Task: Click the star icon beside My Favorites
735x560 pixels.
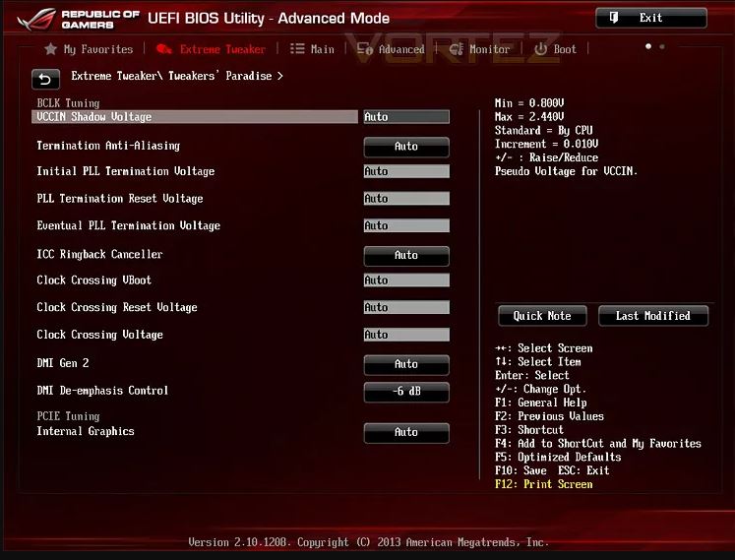Action: pyautogui.click(x=50, y=49)
